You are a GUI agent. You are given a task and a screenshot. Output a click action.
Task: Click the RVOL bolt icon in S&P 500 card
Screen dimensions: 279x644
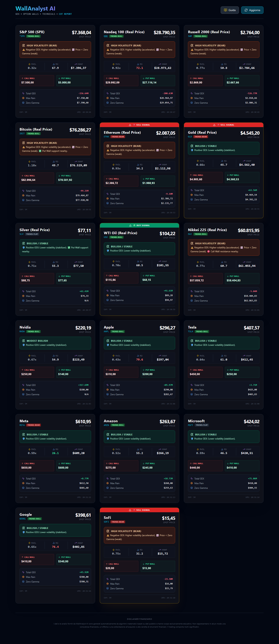29,64
